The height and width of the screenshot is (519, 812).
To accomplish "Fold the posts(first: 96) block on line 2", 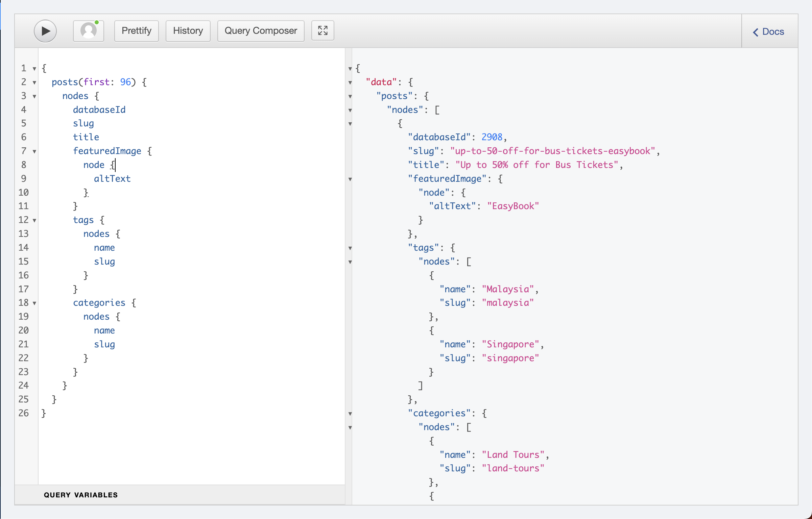I will click(34, 83).
